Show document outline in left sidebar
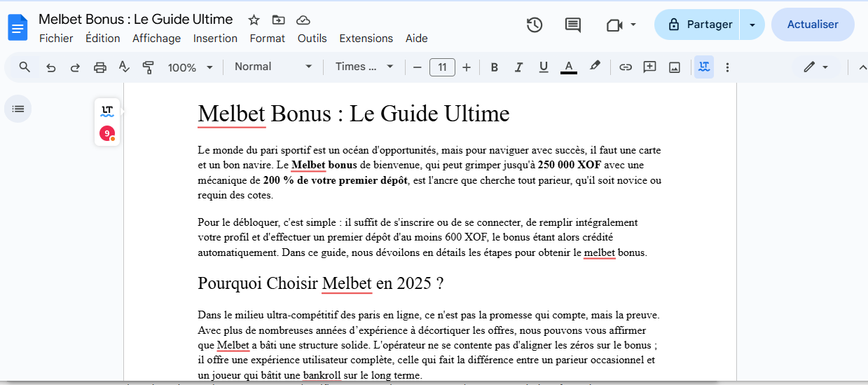868x385 pixels. click(x=18, y=109)
